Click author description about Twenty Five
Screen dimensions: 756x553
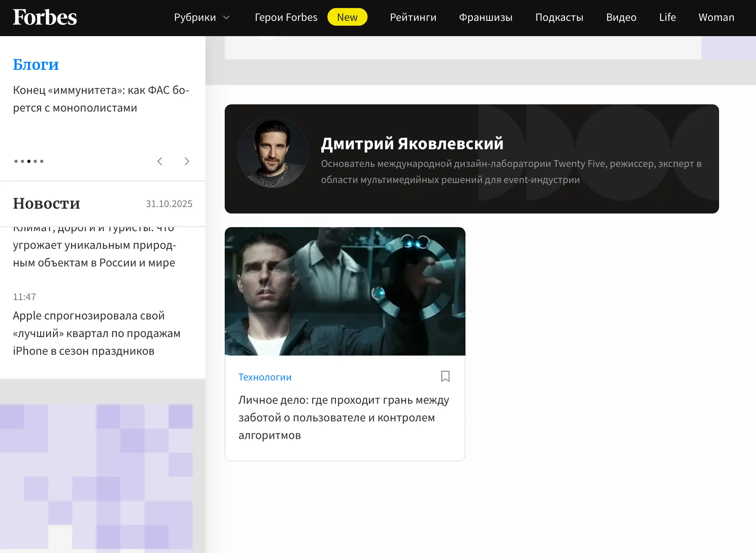coord(511,172)
